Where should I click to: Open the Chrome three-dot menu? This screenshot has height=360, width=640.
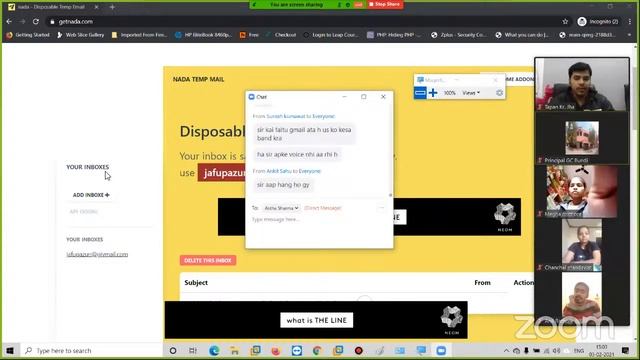point(630,22)
